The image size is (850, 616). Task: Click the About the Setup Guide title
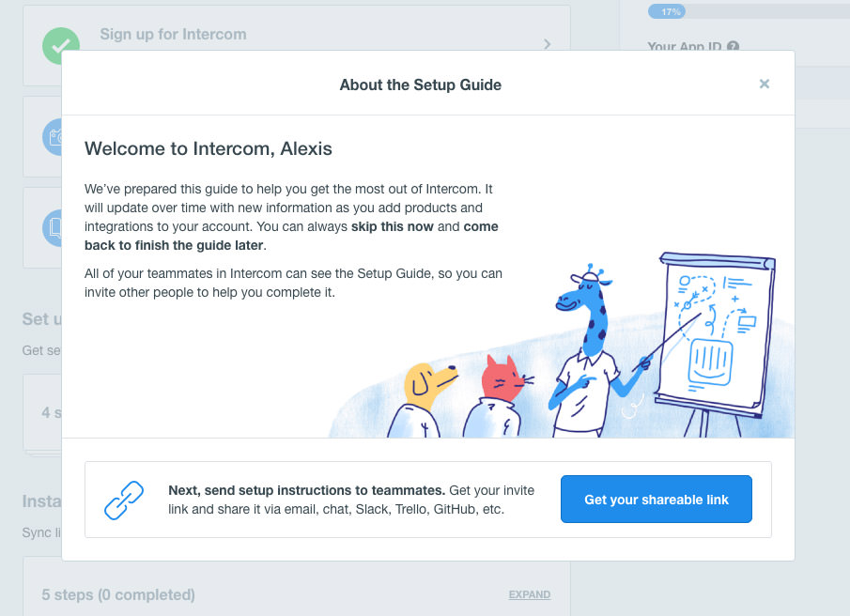click(420, 85)
